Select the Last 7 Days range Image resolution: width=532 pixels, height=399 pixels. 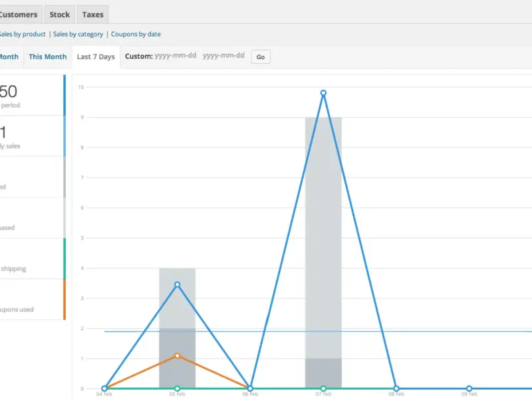tap(96, 57)
